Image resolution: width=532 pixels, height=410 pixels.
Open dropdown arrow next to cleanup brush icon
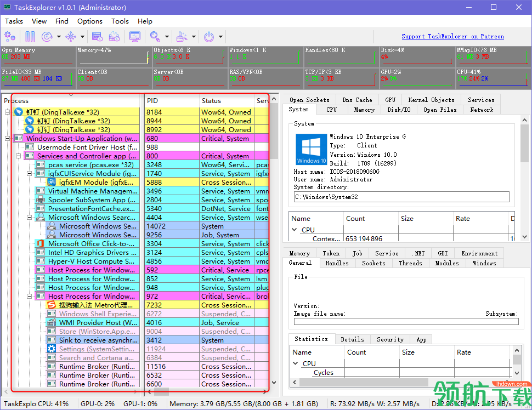194,37
